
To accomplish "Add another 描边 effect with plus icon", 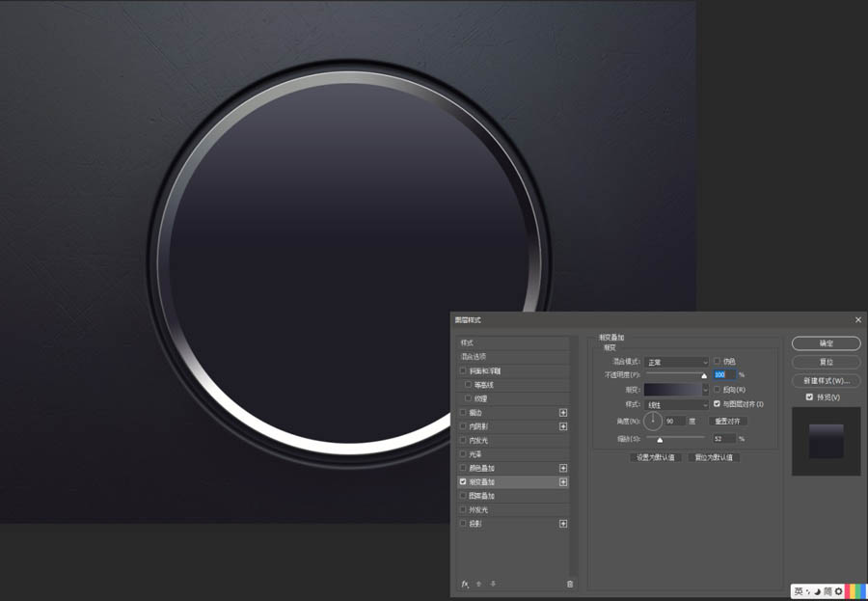I will coord(563,413).
